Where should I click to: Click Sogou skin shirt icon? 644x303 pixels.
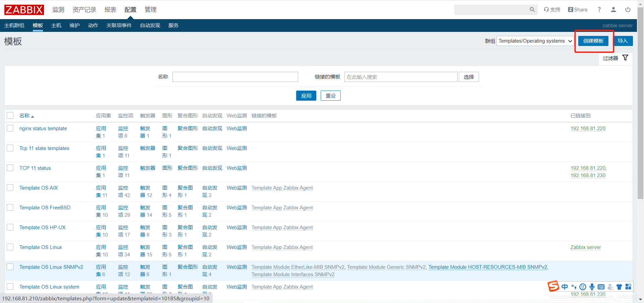point(619,287)
